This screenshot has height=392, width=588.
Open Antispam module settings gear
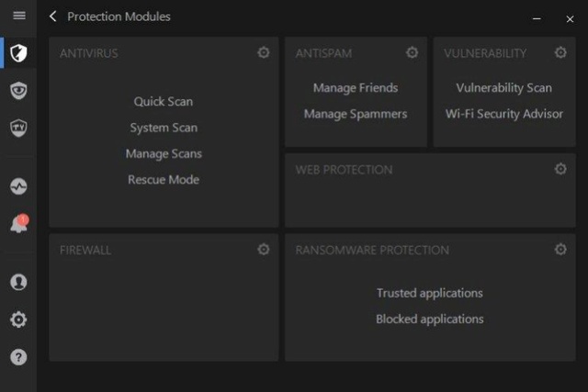(x=413, y=52)
